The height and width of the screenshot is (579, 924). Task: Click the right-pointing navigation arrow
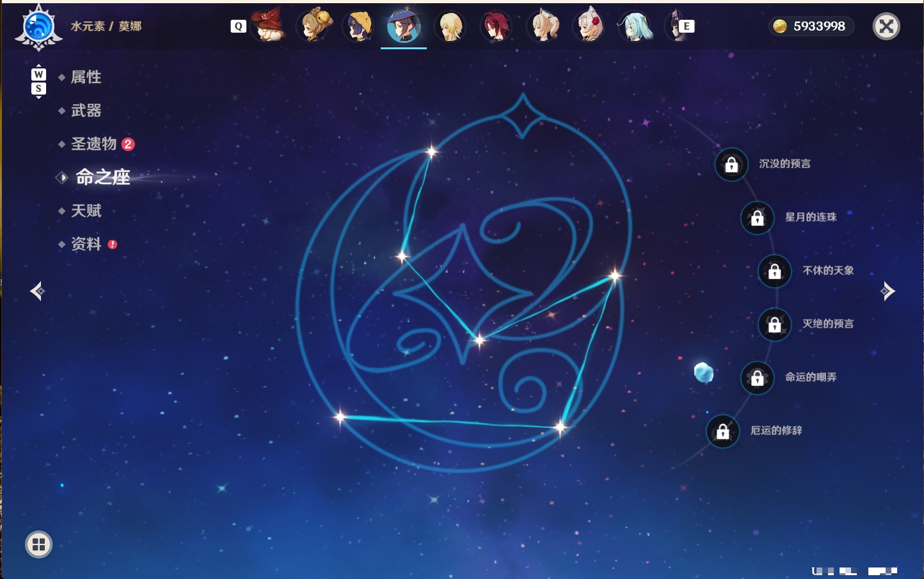click(888, 291)
